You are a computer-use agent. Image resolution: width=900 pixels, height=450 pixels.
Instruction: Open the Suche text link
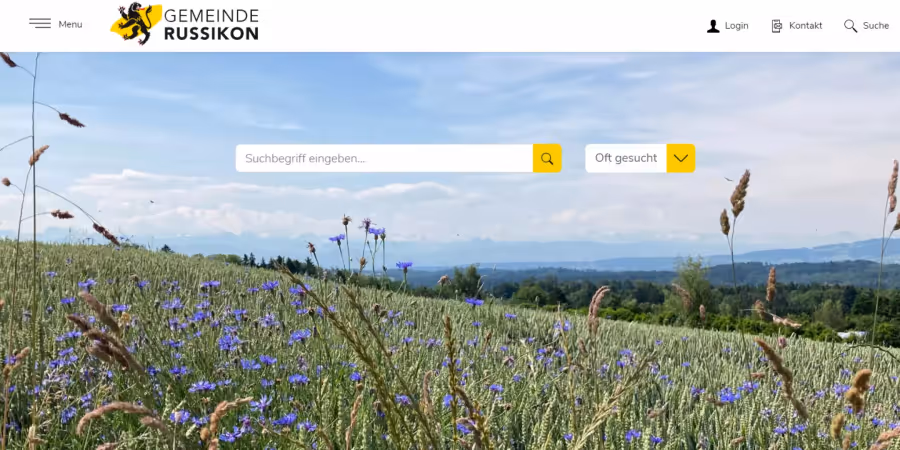click(x=876, y=26)
